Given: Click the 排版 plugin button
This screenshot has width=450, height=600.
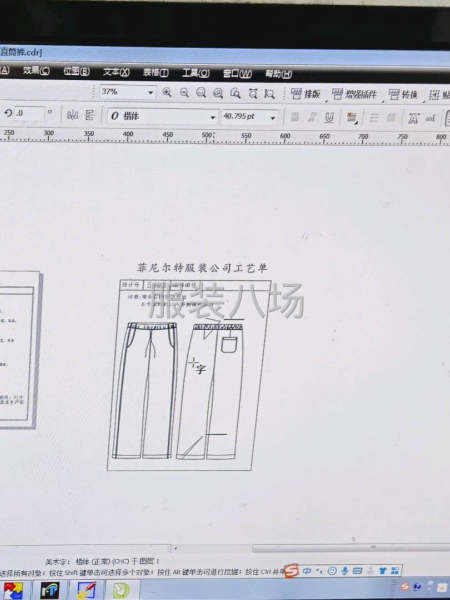Looking at the screenshot, I should tap(305, 94).
